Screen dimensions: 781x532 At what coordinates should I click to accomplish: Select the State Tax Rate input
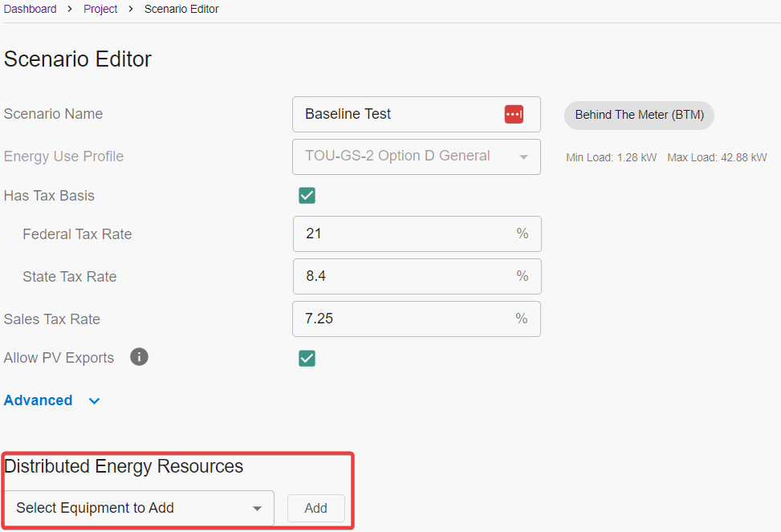click(405, 276)
